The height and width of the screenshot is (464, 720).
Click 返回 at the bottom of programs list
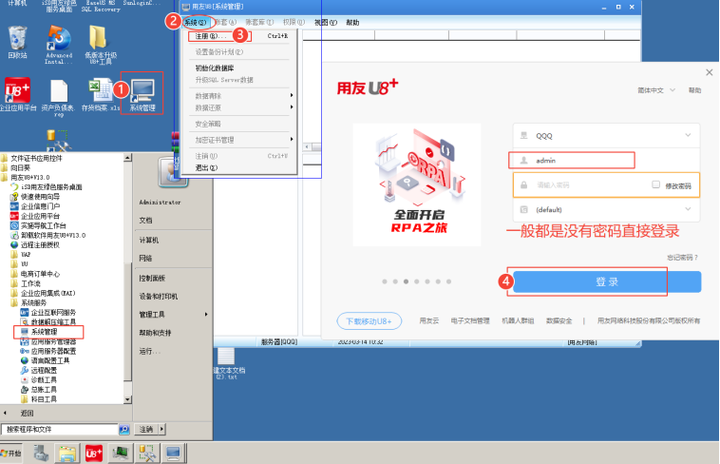tap(27, 413)
